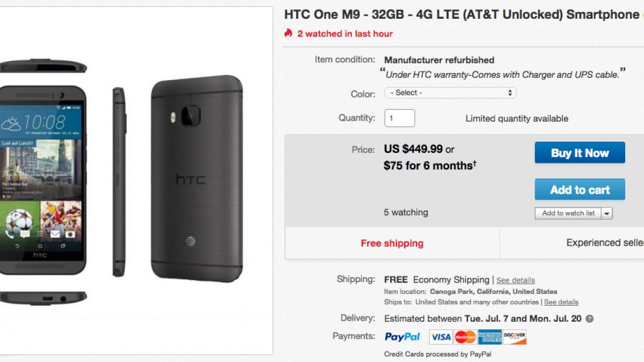Click the Discover card icon

coord(515,337)
